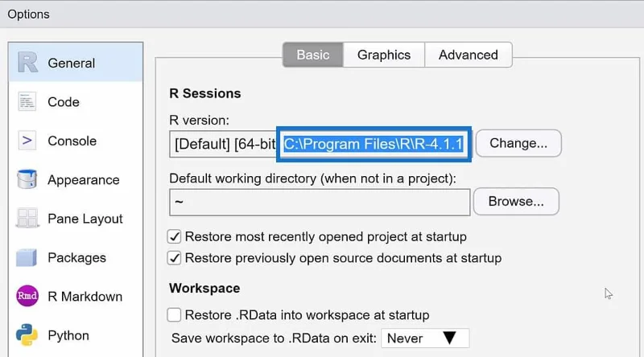Toggle Restore previously open source documents

(x=174, y=258)
